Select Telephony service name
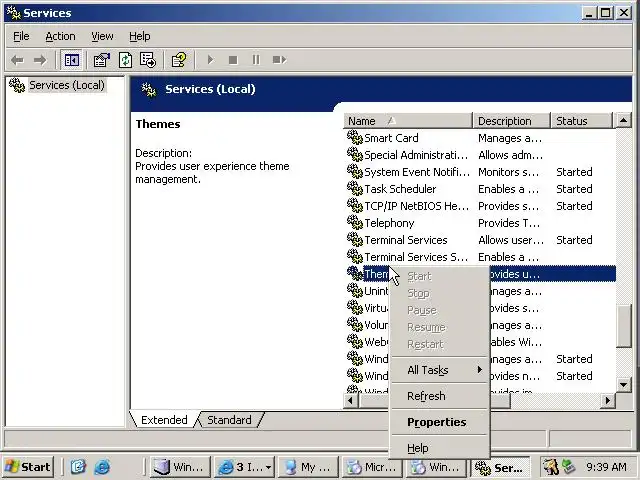Viewport: 640px width, 480px height. coord(389,223)
